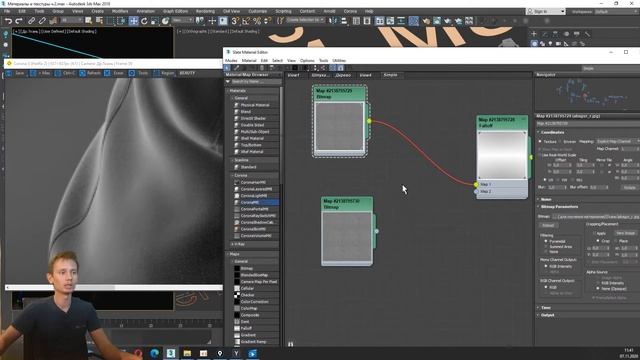640x360 pixels.
Task: Collapse the Coordinates rollout
Action: click(x=552, y=133)
